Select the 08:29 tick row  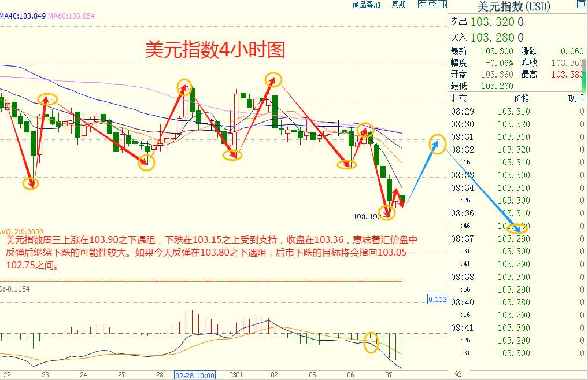(x=517, y=112)
